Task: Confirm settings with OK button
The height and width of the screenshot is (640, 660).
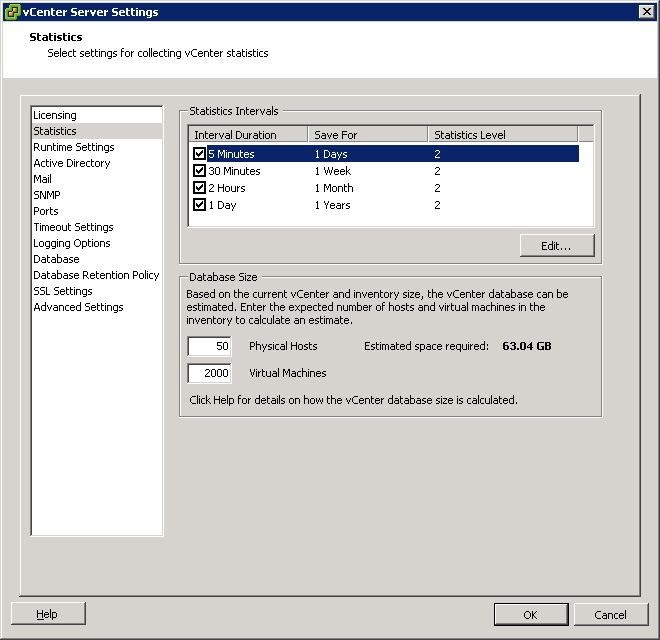Action: [531, 615]
